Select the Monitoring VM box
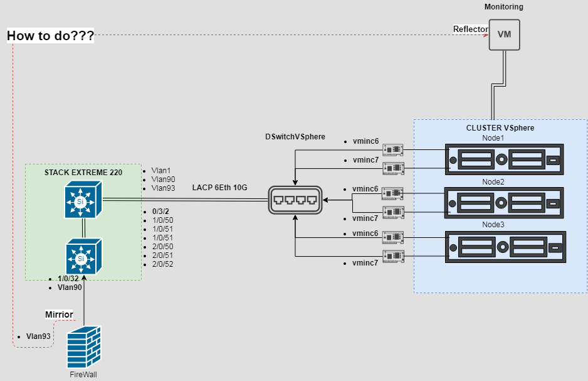 504,35
